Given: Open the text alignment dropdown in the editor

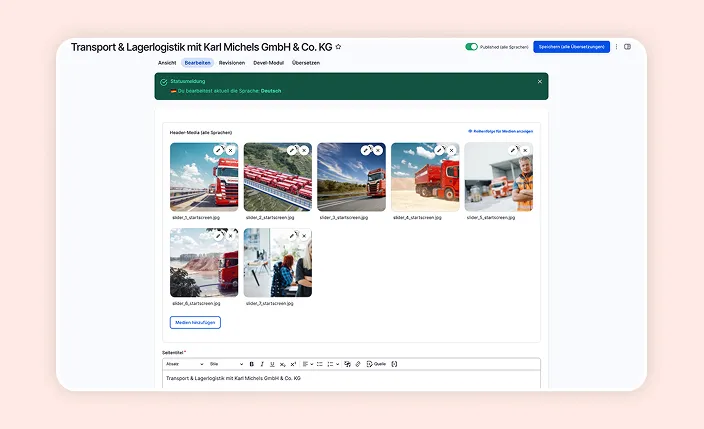Looking at the screenshot, I should tap(308, 364).
